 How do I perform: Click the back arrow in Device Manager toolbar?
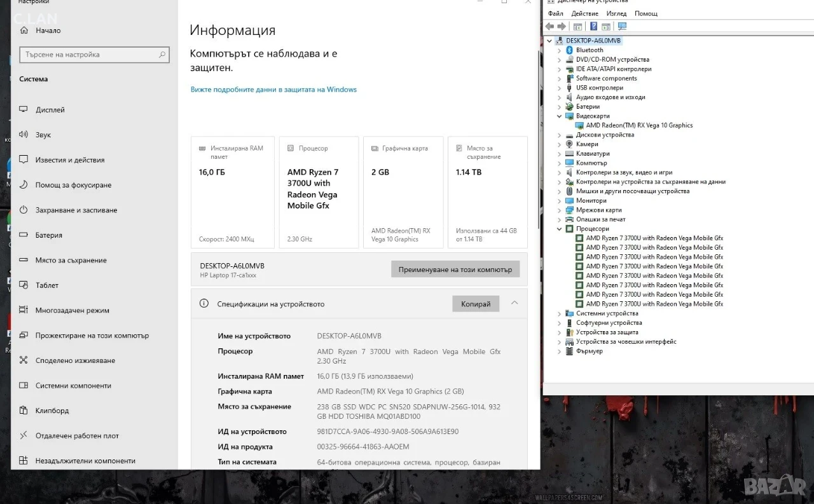coord(550,27)
